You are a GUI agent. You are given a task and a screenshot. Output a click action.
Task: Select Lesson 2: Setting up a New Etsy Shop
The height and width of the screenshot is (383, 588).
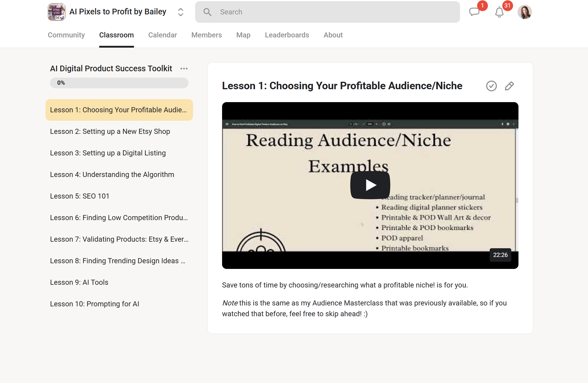point(110,131)
